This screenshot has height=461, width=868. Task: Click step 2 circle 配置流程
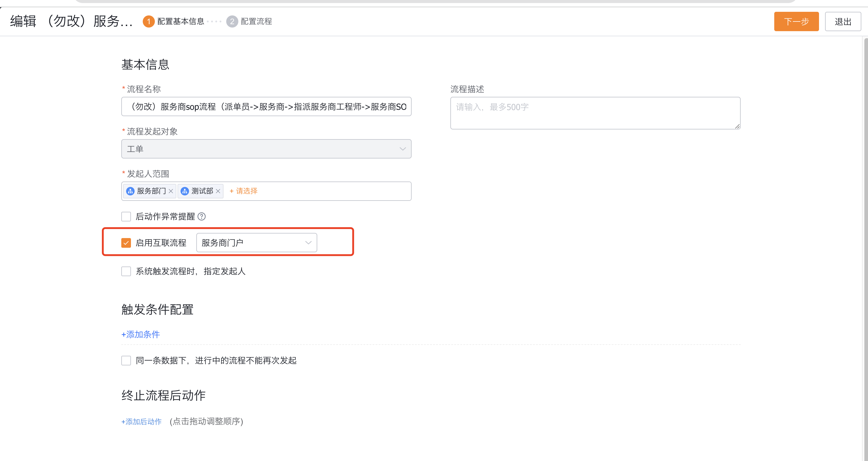coord(232,21)
